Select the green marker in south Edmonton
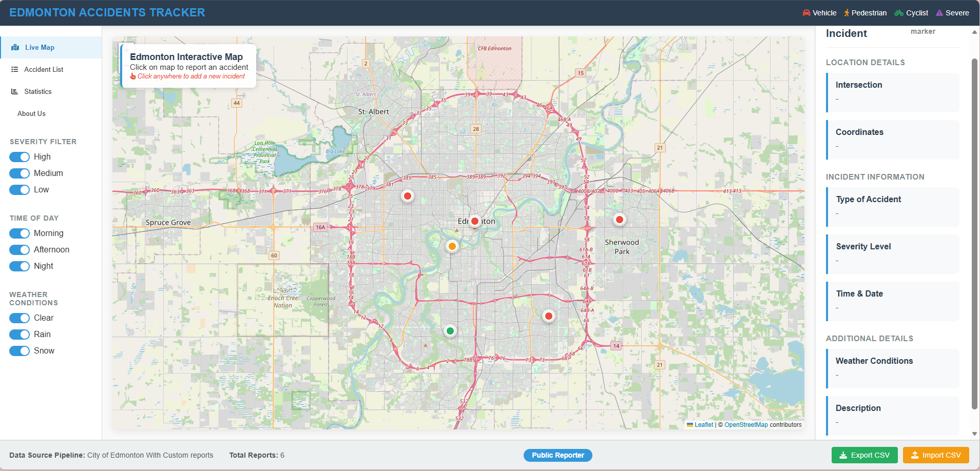The image size is (980, 471). coord(450,331)
